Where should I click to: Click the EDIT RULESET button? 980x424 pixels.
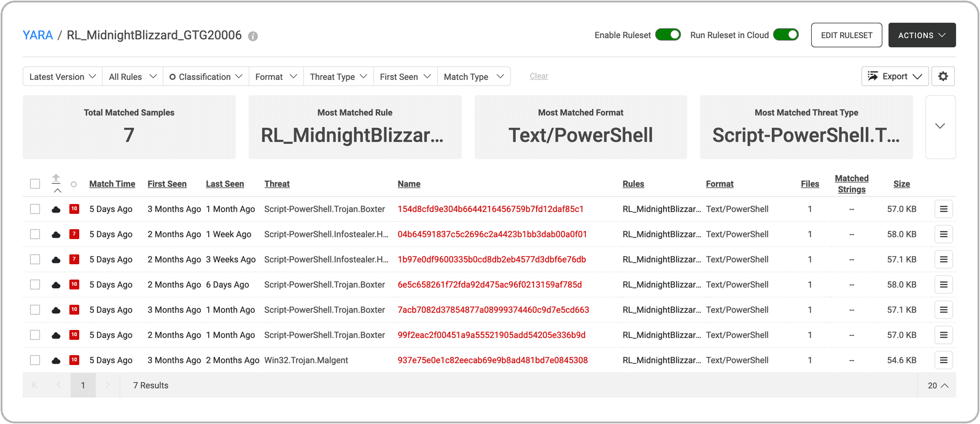(847, 35)
